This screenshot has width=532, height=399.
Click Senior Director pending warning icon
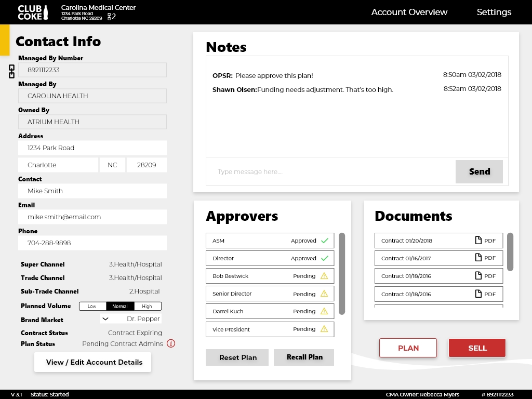click(324, 294)
